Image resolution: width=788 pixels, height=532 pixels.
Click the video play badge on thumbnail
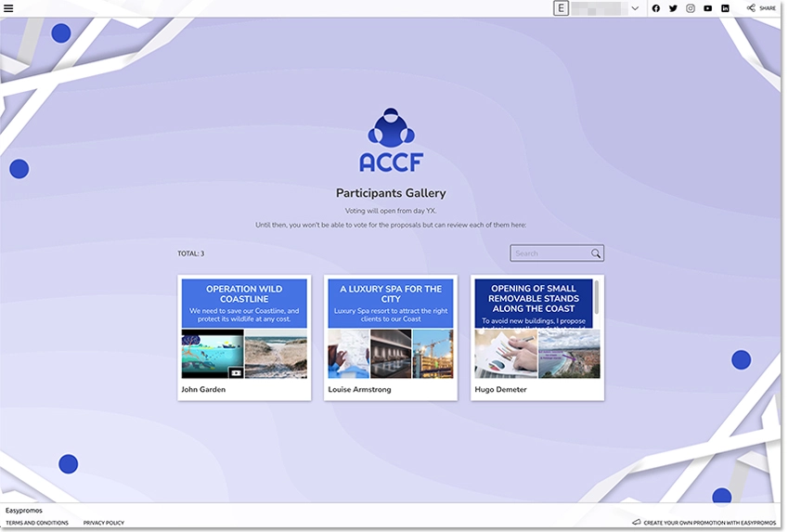[236, 372]
